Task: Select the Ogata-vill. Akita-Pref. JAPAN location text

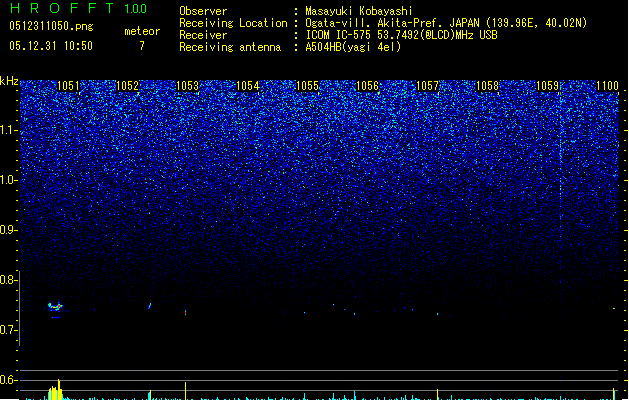Action: tap(446, 23)
